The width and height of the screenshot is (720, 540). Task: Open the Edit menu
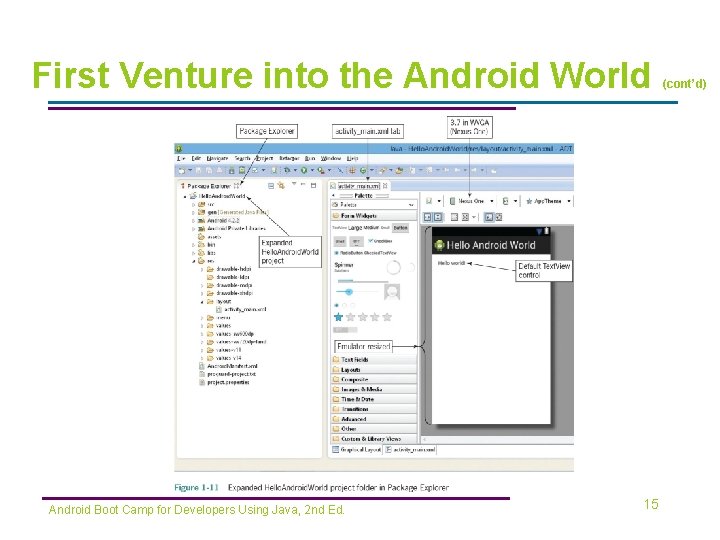coord(196,158)
